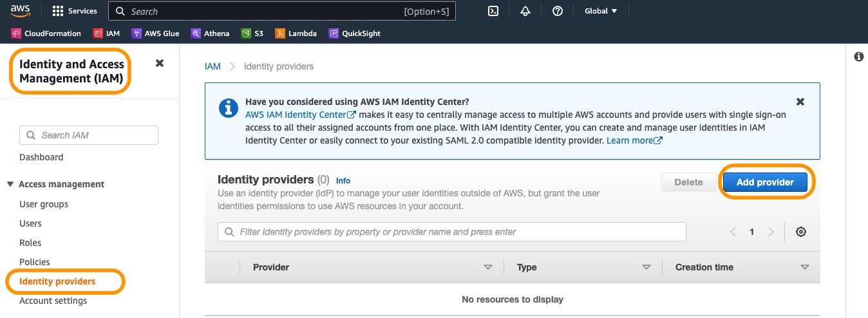Image resolution: width=868 pixels, height=318 pixels.
Task: Click the blue information icon in the banner
Action: click(x=229, y=108)
